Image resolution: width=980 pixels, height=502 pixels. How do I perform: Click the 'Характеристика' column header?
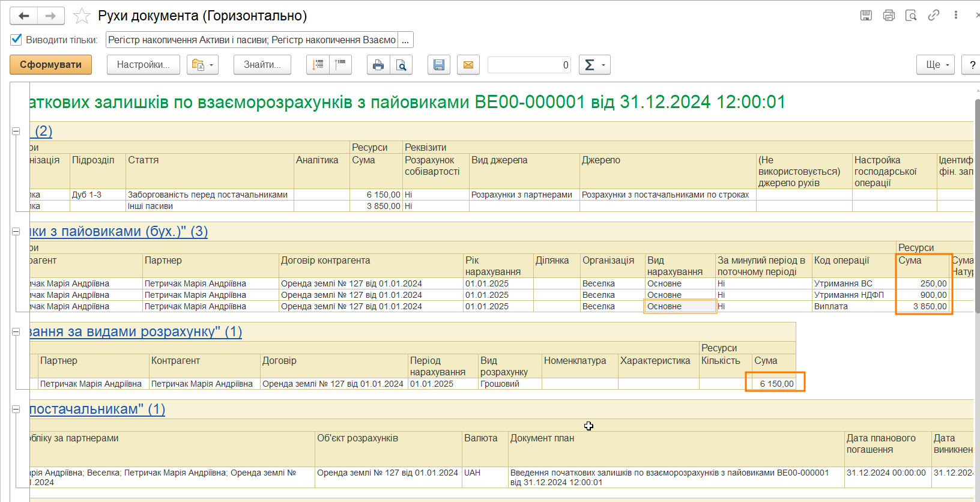(x=659, y=366)
